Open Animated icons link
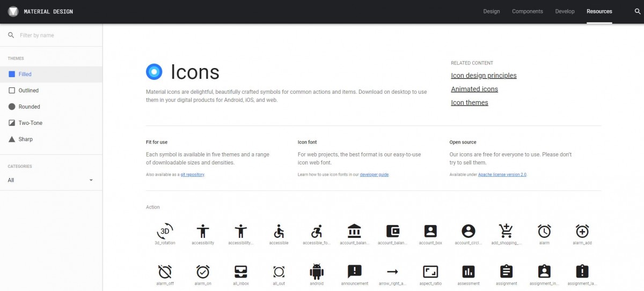The image size is (644, 291). [x=474, y=89]
